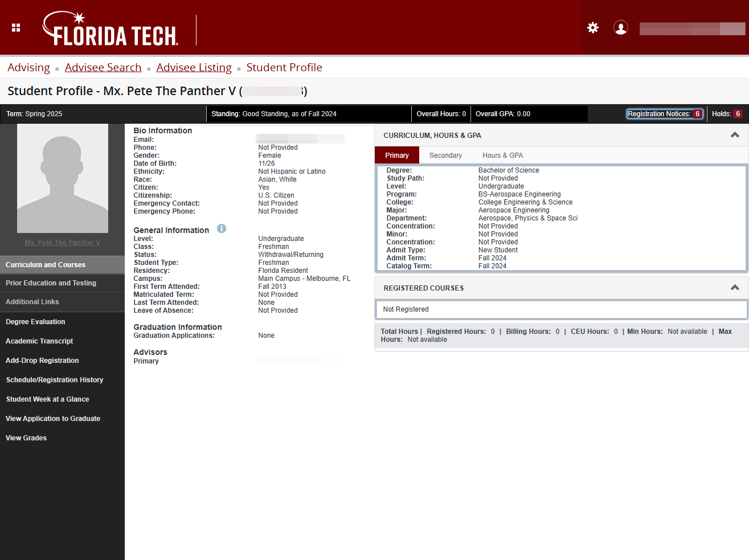This screenshot has width=749, height=560.
Task: Open Add-Drop Registration link
Action: [x=42, y=361]
